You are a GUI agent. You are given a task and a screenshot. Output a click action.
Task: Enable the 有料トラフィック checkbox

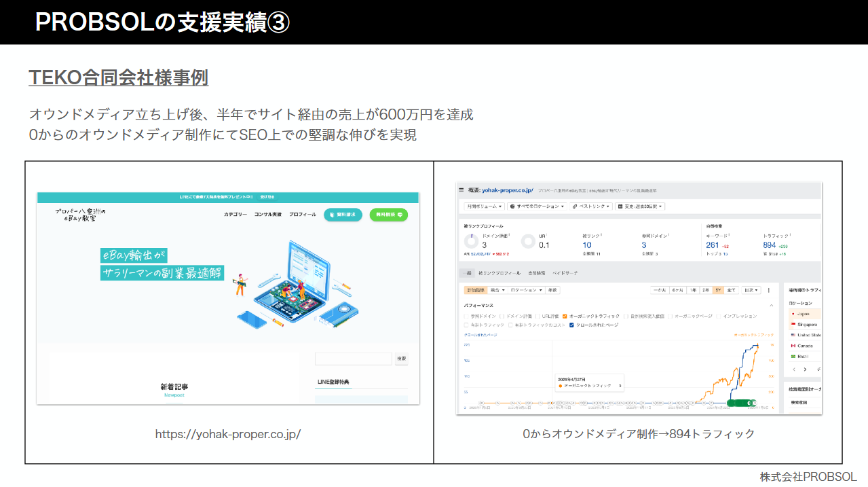point(466,325)
